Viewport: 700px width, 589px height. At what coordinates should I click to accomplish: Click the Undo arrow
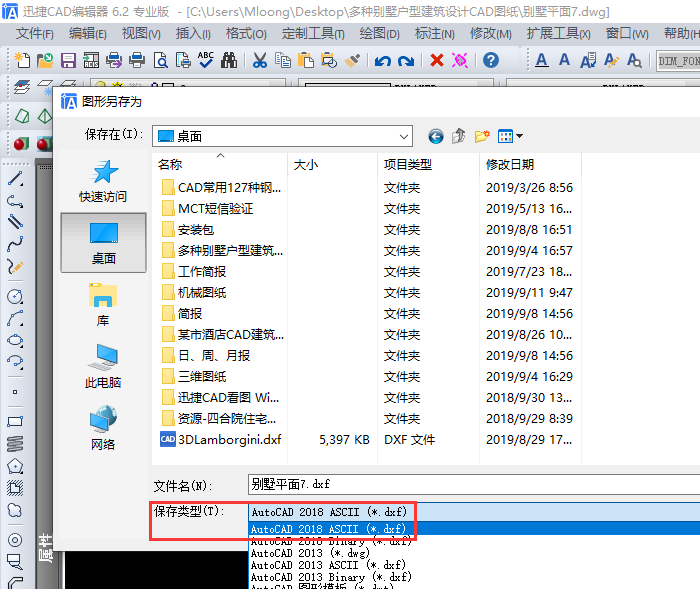pos(383,61)
